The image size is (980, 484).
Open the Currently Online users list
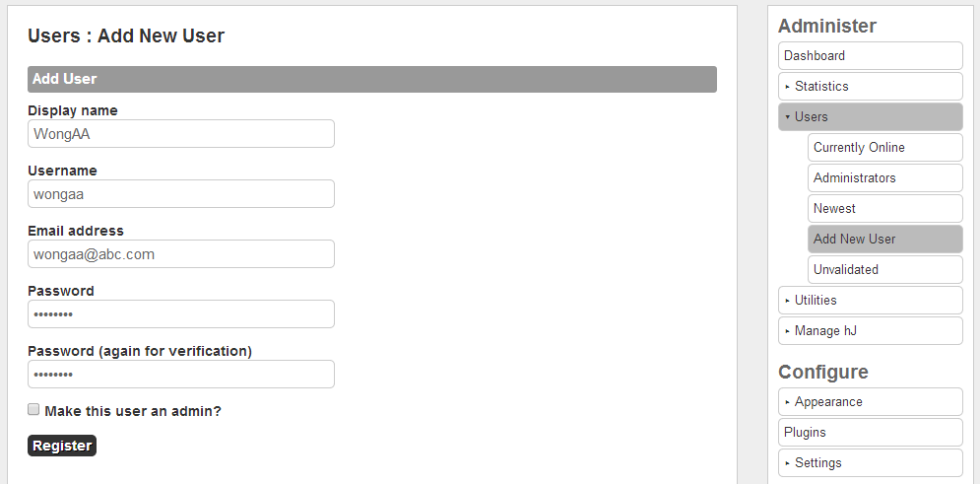coord(884,148)
